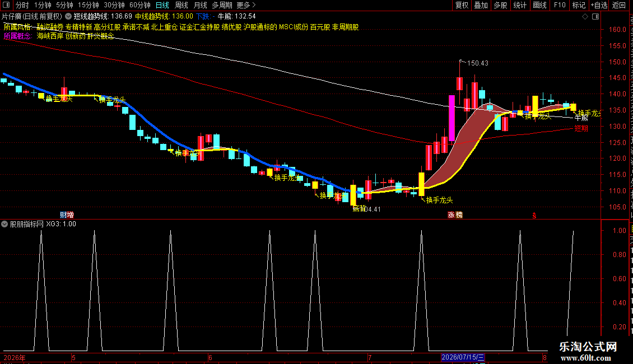Toggle the side panel icon near the price axis
This screenshot has height=364, width=633.
click(595, 17)
